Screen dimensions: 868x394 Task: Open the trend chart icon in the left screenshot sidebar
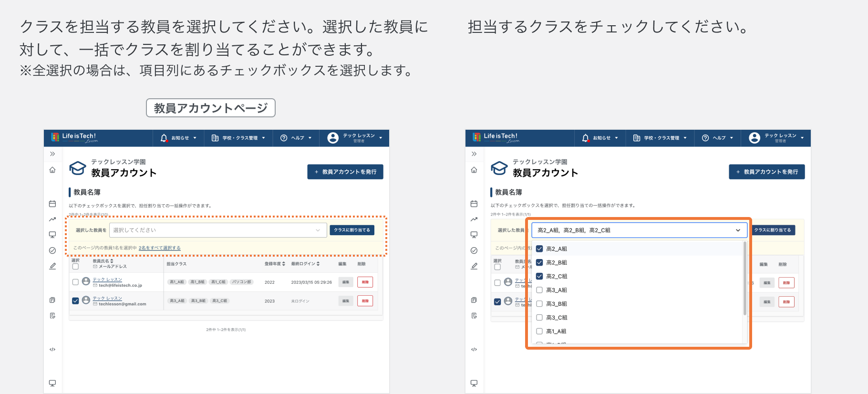point(52,219)
